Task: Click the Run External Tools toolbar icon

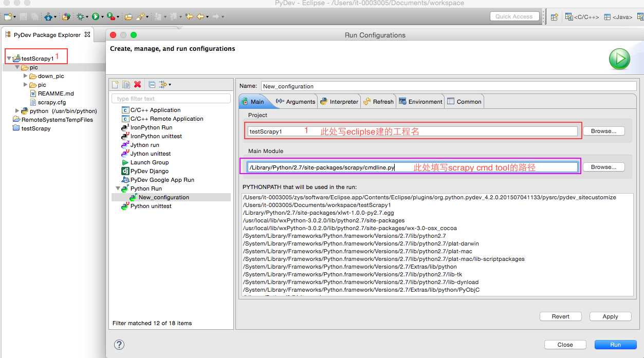Action: tap(110, 16)
